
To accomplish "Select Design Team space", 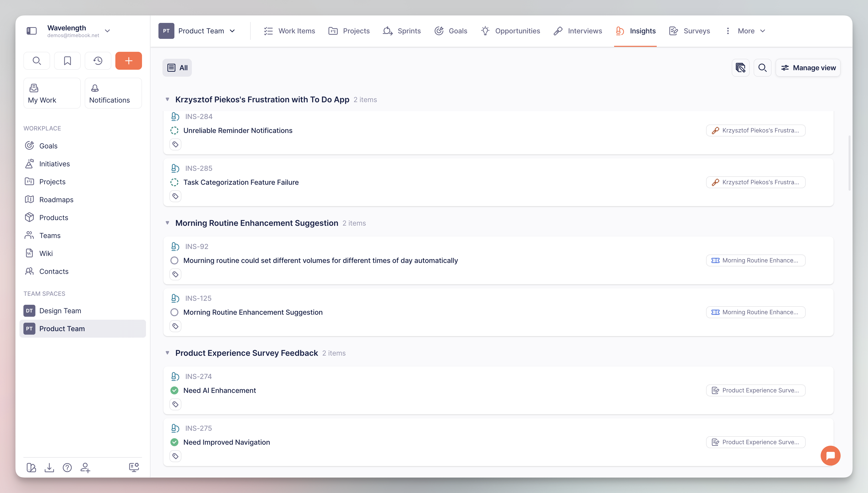I will (x=82, y=310).
